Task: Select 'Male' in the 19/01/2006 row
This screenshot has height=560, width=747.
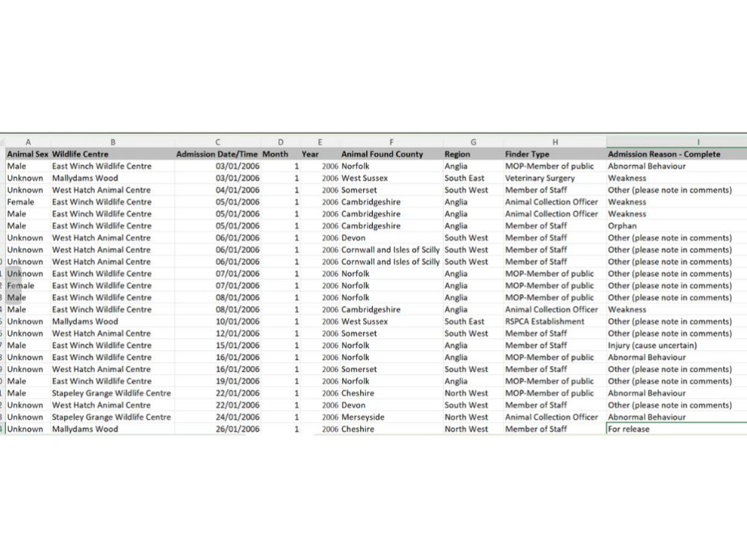Action: tap(28, 381)
